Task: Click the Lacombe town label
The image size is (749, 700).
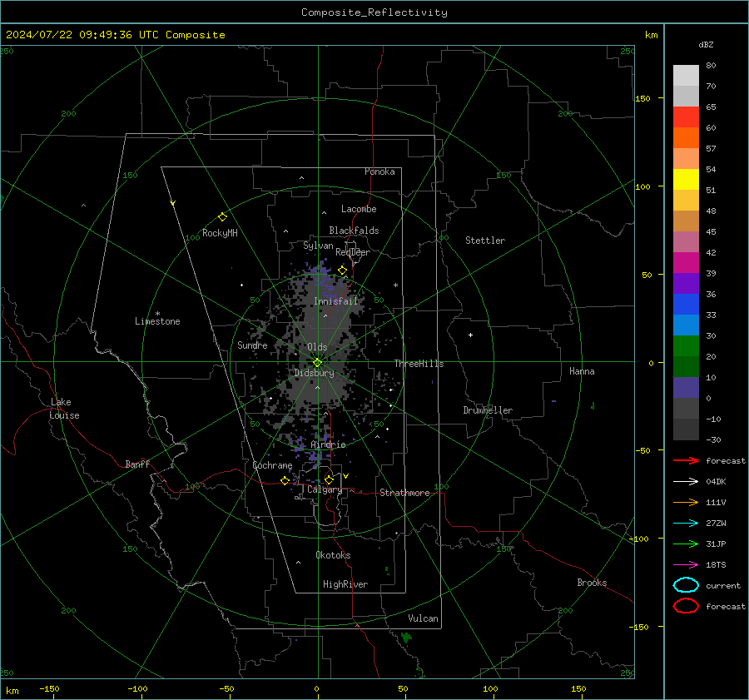Action: (359, 209)
